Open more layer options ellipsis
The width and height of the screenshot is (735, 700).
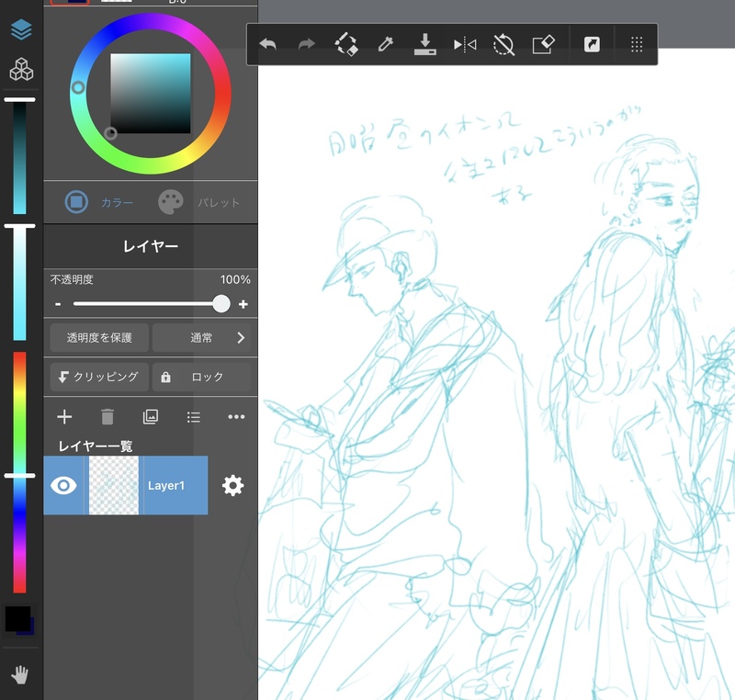(236, 416)
